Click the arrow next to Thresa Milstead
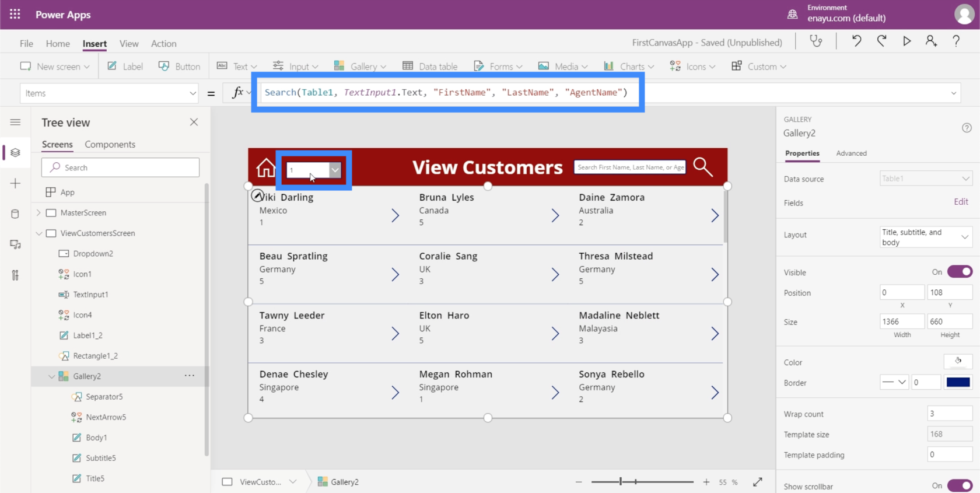The width and height of the screenshot is (980, 493). pyautogui.click(x=715, y=275)
